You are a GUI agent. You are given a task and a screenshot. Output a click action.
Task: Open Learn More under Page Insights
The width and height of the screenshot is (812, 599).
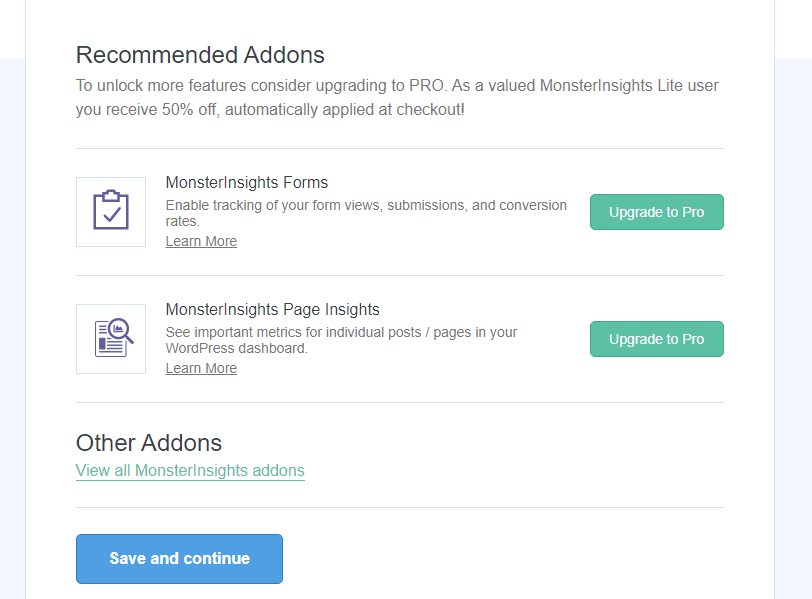tap(201, 368)
